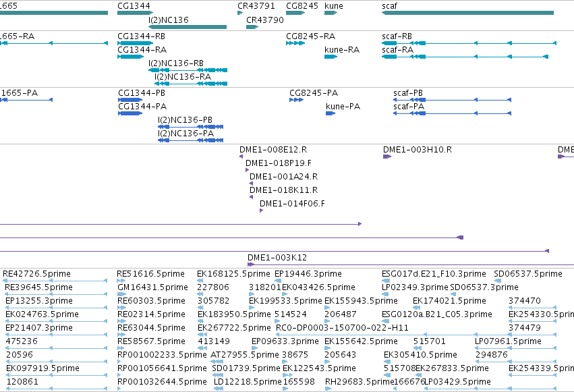
Task: Select the scaf-PA feature
Action: coord(452,113)
